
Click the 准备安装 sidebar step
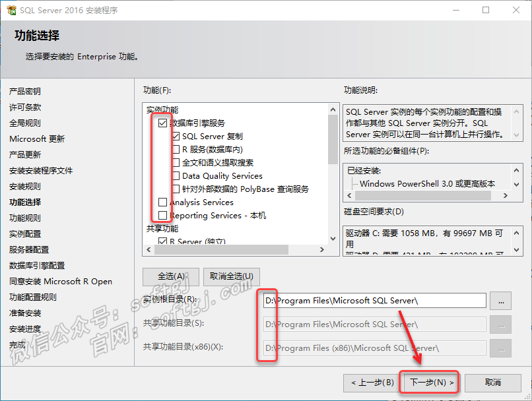(x=25, y=313)
